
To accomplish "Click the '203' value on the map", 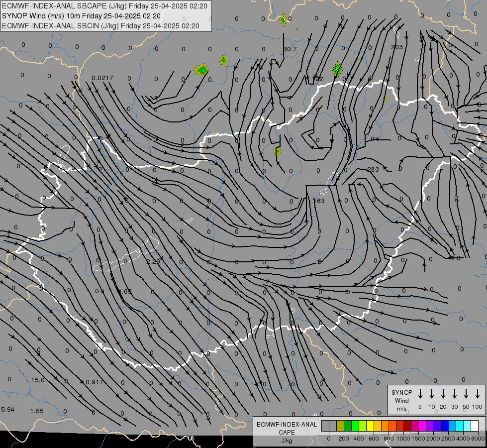I will pyautogui.click(x=397, y=47).
